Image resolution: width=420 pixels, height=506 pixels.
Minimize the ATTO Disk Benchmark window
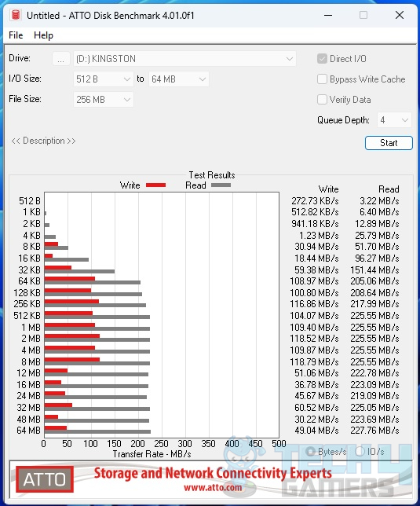click(x=328, y=15)
